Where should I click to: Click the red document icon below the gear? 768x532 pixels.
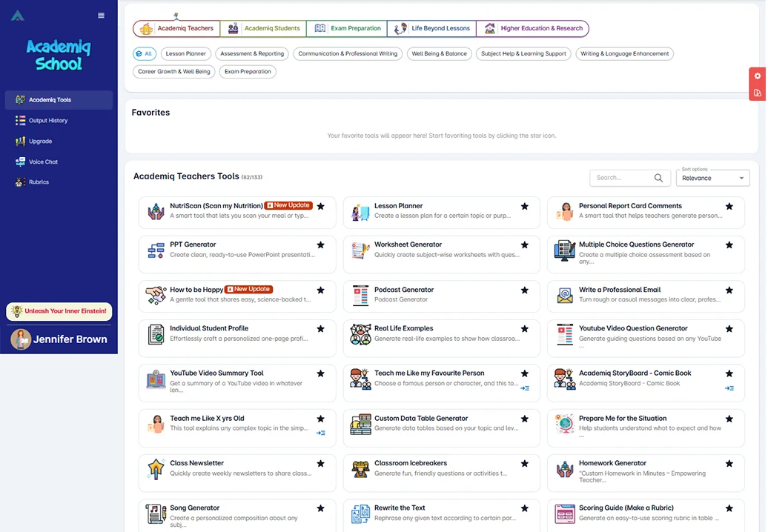(757, 93)
